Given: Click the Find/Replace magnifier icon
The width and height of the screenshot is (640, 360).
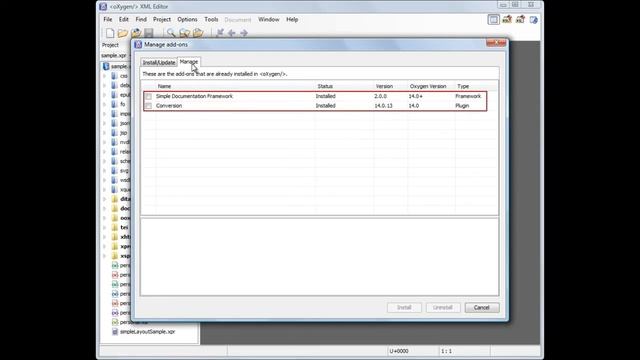Looking at the screenshot, I should pos(171,33).
